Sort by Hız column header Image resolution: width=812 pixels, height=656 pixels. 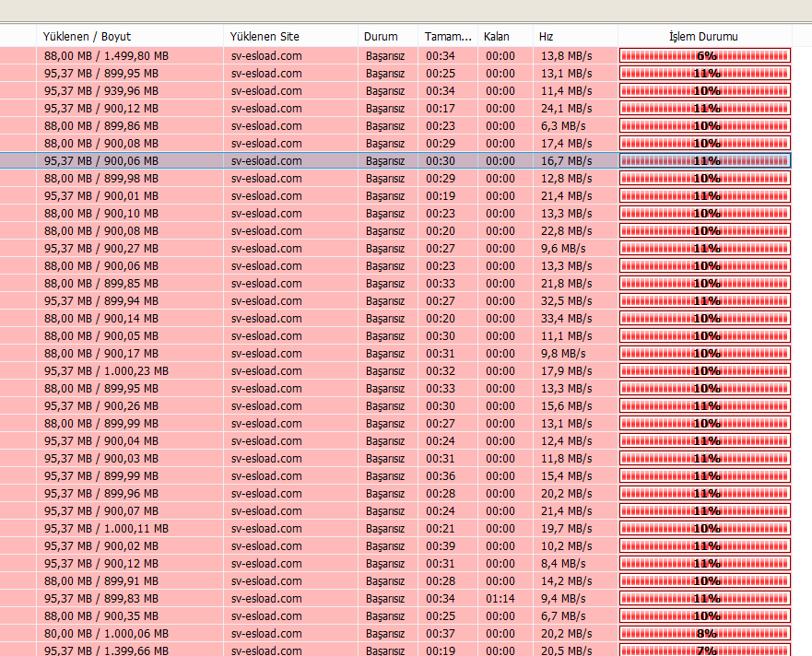point(575,36)
